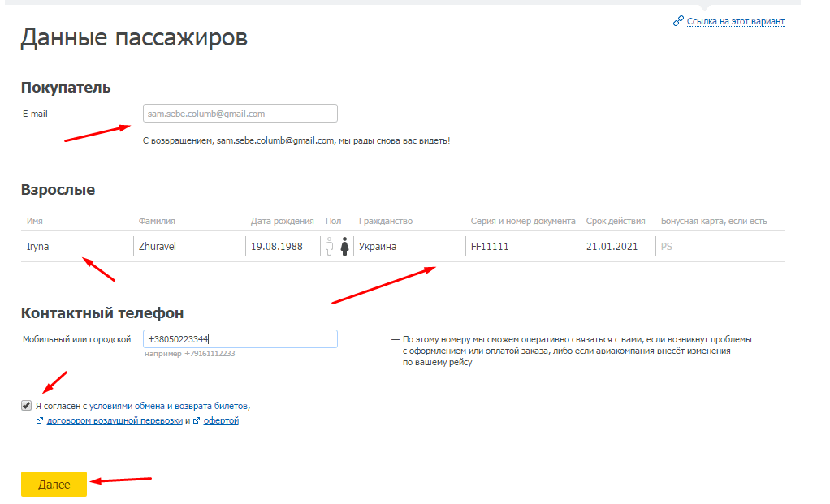The image size is (830, 504).
Task: Select the female gender icon
Action: pyautogui.click(x=344, y=247)
